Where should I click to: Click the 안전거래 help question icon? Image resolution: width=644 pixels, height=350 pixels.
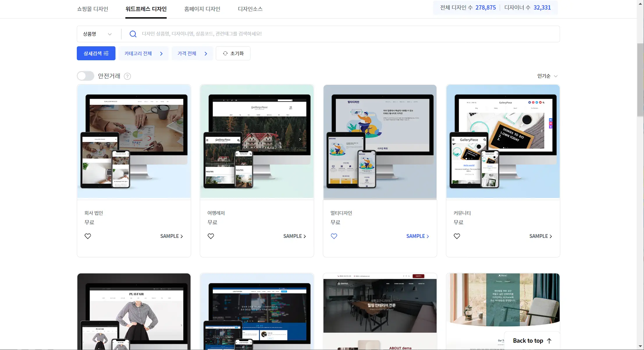point(127,76)
